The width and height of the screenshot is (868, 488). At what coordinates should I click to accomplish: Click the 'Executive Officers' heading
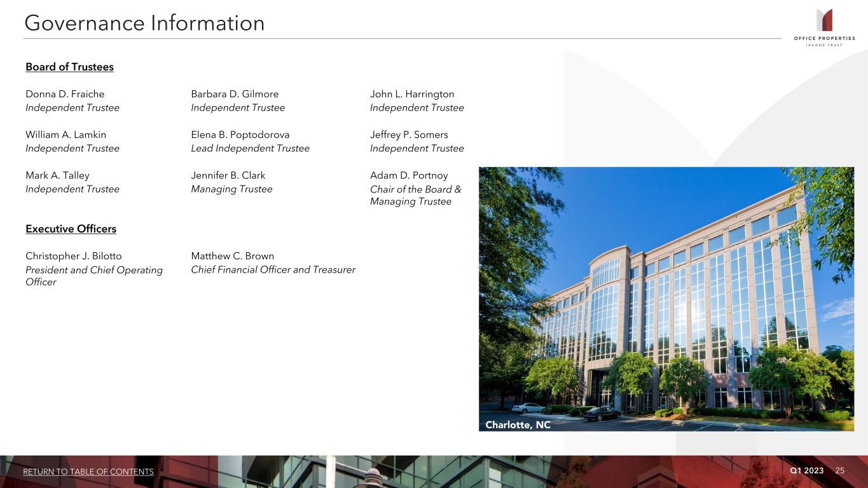71,229
